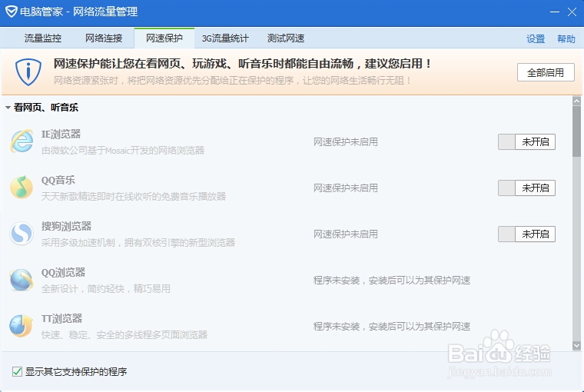
Task: Click the grey banner subtitle 网络资源紧张时…
Action: pyautogui.click(x=232, y=81)
